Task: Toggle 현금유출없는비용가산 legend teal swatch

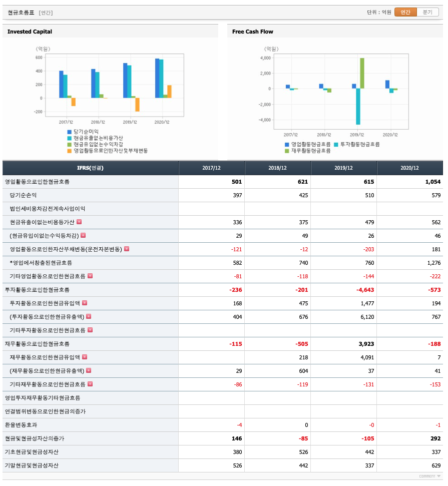Action: [x=70, y=138]
